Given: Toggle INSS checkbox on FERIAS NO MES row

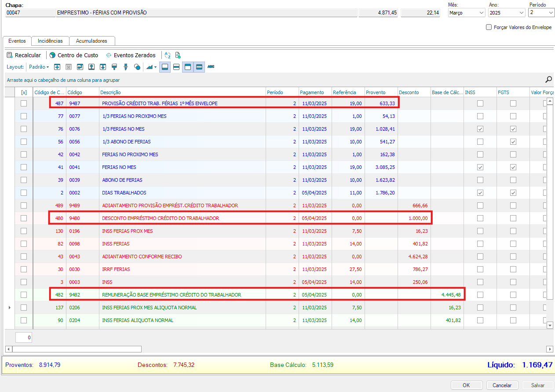Looking at the screenshot, I should click(x=480, y=167).
